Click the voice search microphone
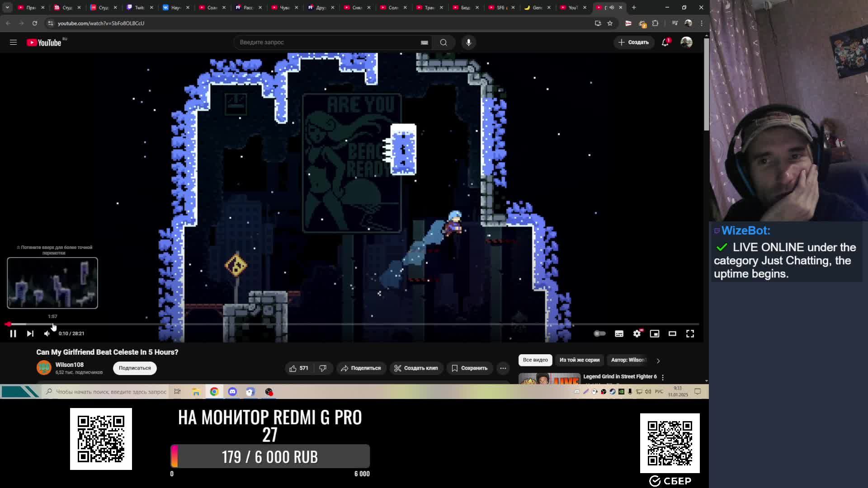Image resolution: width=868 pixels, height=488 pixels. tap(468, 42)
